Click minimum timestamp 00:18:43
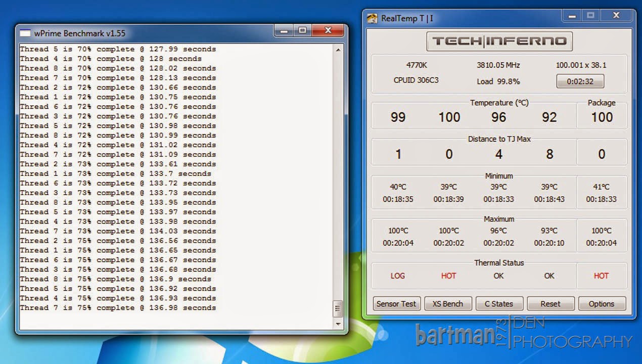The width and height of the screenshot is (642, 364). click(549, 199)
